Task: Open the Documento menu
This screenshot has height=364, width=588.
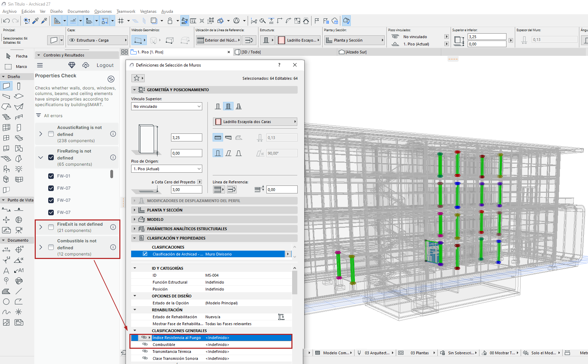Action: pos(78,11)
